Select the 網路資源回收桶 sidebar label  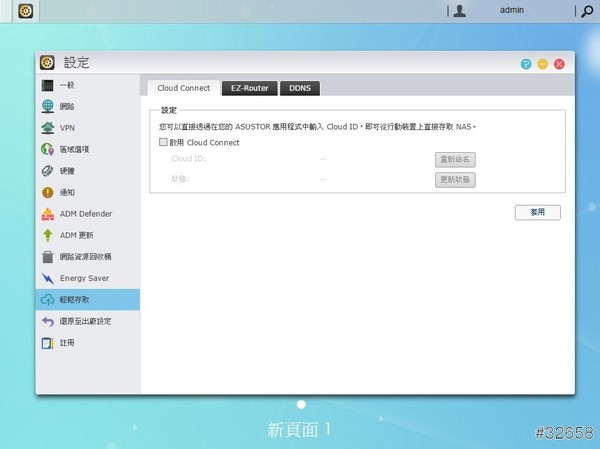85,257
